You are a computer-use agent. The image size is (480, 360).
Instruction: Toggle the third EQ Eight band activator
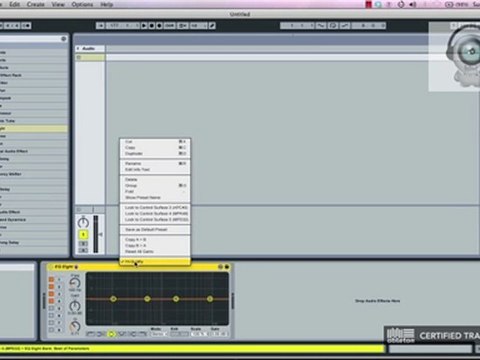point(51,294)
